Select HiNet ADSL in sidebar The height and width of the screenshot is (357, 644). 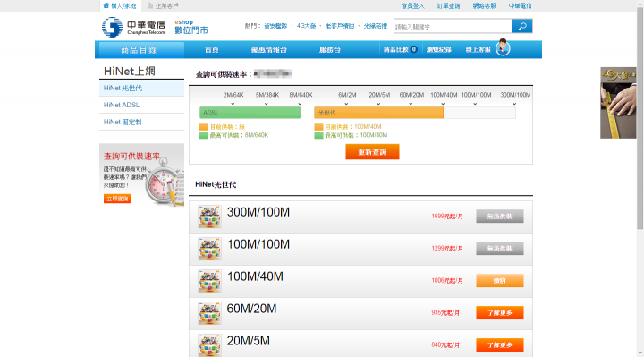coord(141,105)
